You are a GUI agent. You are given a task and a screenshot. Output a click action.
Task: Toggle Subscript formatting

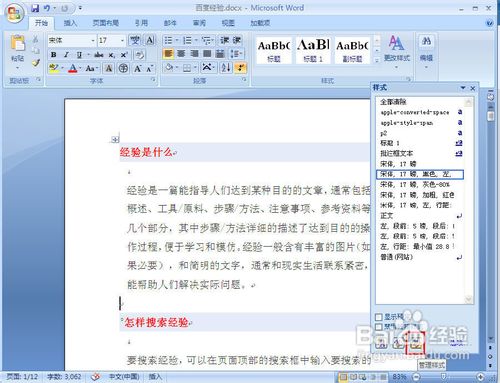point(112,55)
